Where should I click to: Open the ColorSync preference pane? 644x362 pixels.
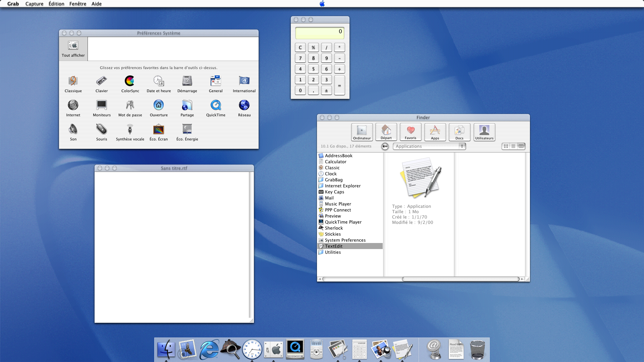click(x=130, y=84)
